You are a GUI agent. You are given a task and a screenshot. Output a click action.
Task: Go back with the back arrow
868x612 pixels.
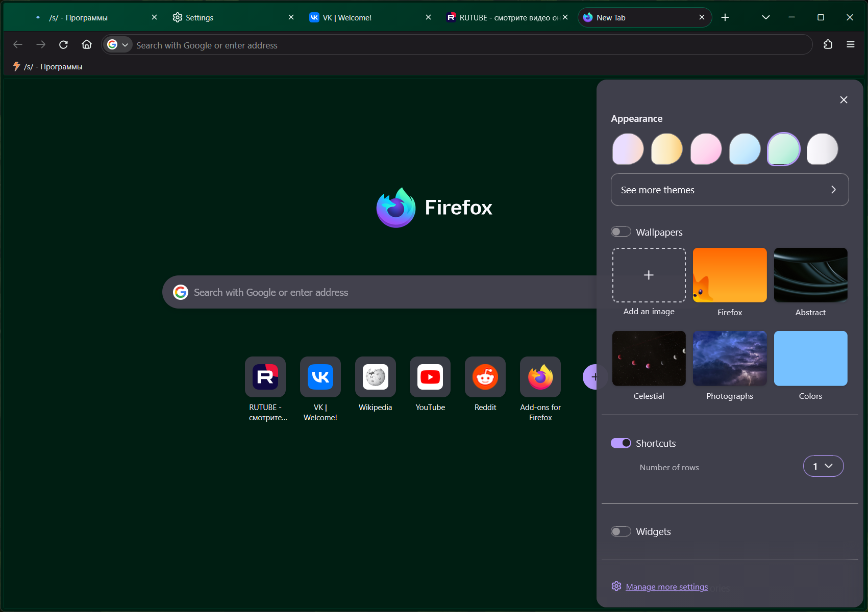(18, 45)
